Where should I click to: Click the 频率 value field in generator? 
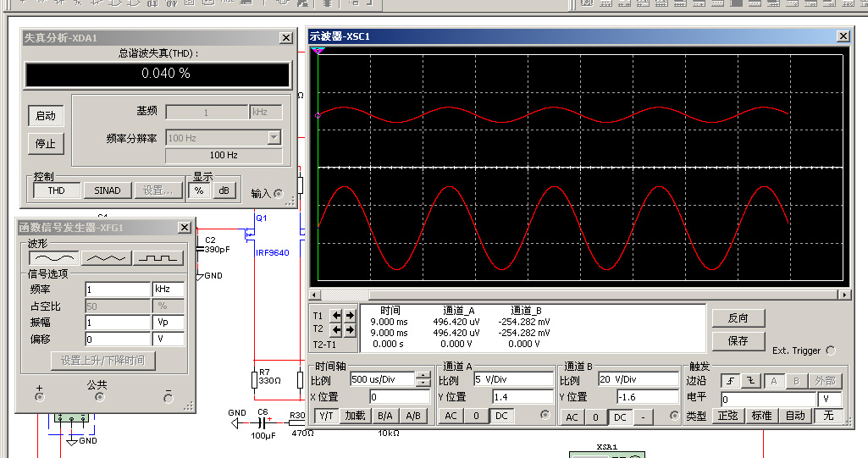point(118,290)
